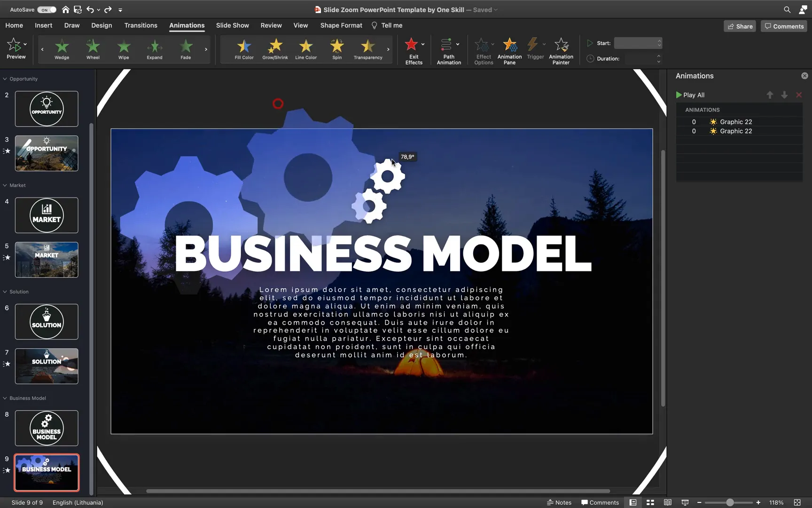The height and width of the screenshot is (508, 812).
Task: Apply the Transparency emphasis effect
Action: pos(368,49)
